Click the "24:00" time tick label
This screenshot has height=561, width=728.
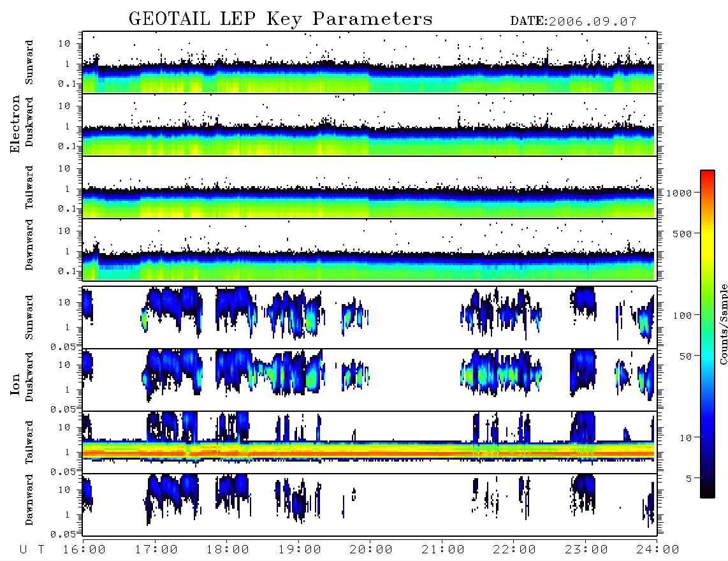coord(658,550)
